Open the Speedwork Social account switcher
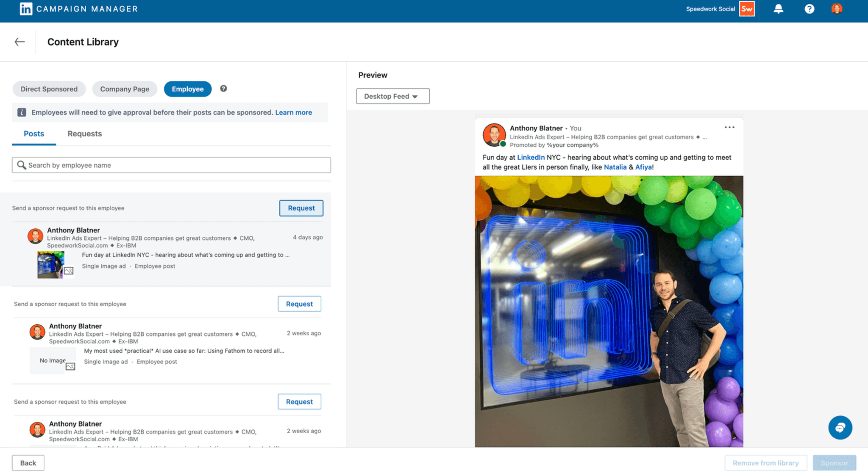The image size is (868, 476). tap(720, 9)
